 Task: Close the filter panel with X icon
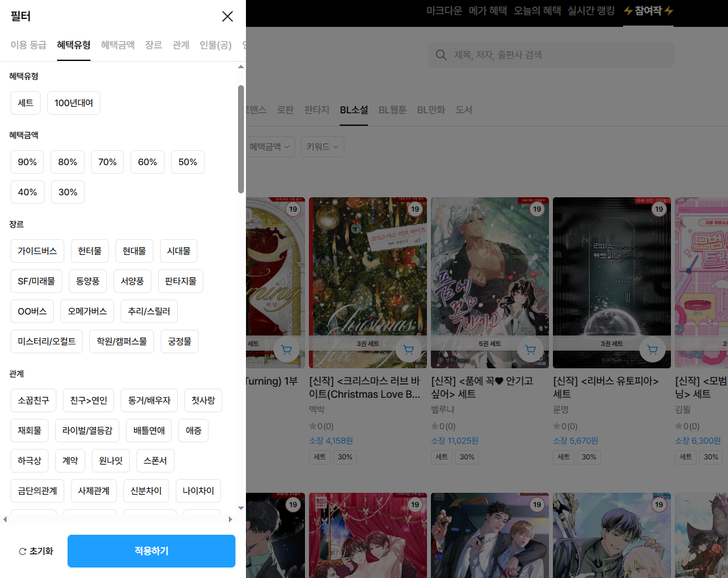[x=228, y=16]
